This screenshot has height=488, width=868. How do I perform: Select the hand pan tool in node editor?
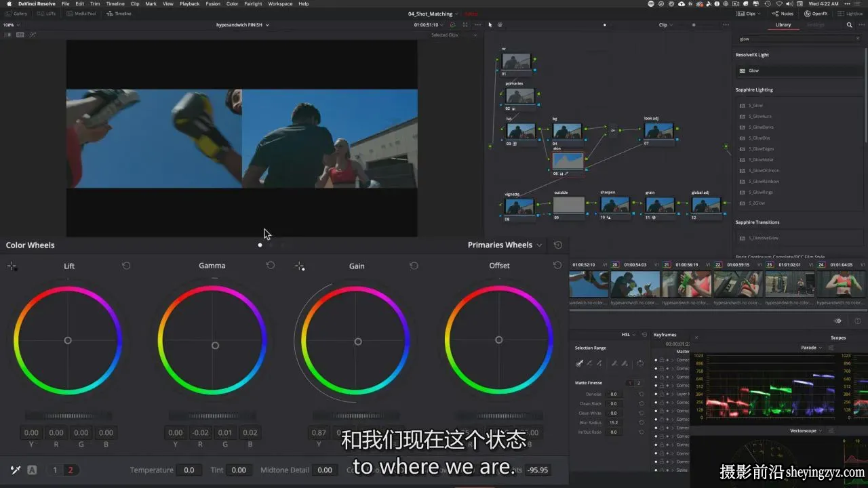500,25
